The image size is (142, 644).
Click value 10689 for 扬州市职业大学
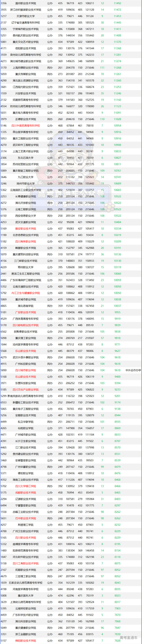tap(117, 184)
